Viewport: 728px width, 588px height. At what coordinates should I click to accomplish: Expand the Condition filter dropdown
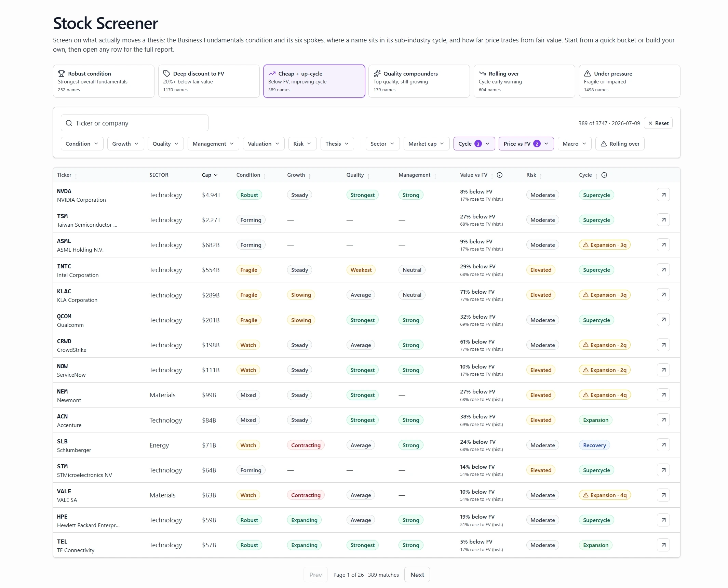click(x=82, y=144)
